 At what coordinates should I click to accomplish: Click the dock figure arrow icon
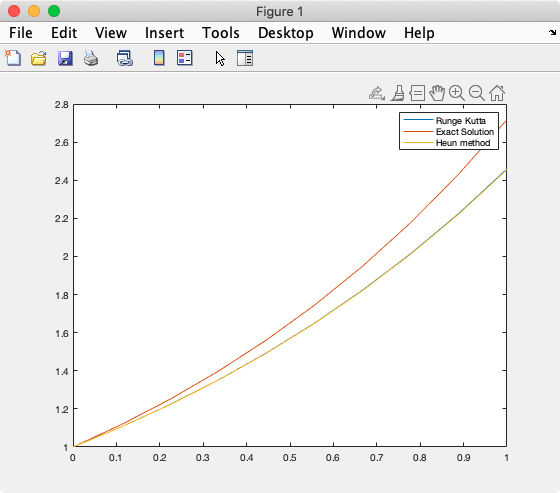point(552,33)
